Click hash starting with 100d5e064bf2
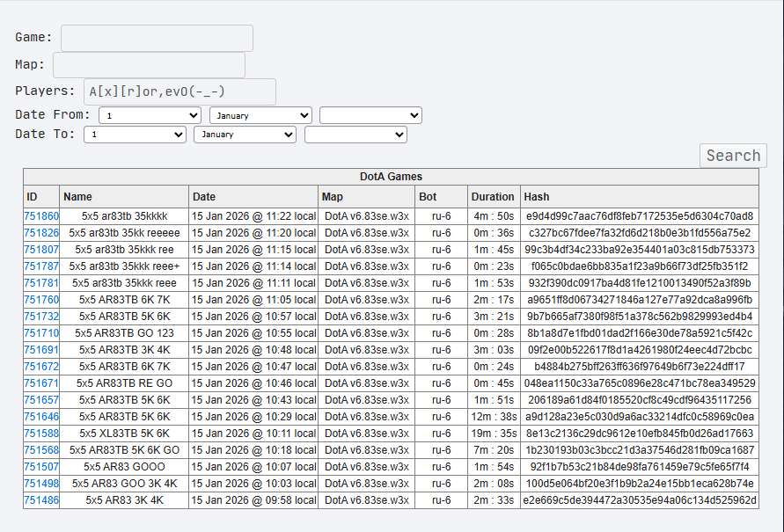 (640, 484)
